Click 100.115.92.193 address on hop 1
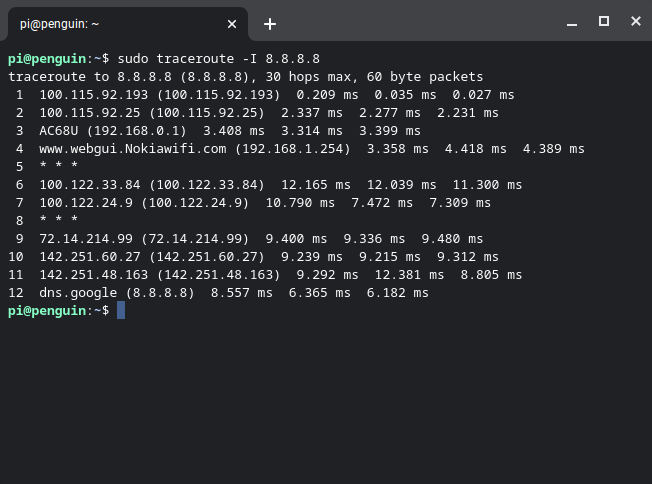Viewport: 652px width, 484px height. tap(94, 95)
